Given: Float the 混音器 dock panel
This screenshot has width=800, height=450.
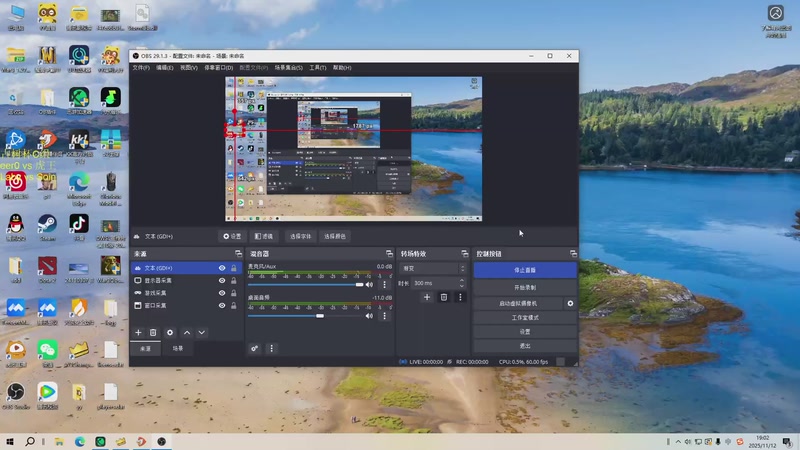Looking at the screenshot, I should pos(389,254).
